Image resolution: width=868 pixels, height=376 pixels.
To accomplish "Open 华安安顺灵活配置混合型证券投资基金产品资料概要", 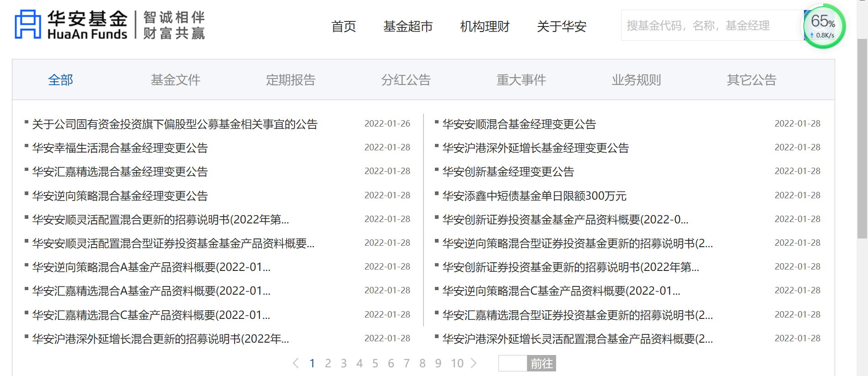I will click(x=173, y=244).
